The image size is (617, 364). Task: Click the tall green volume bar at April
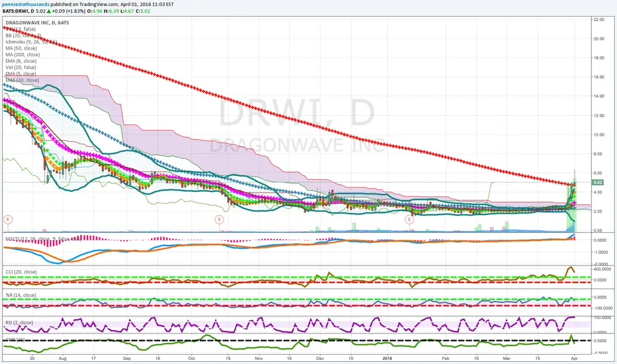[575, 205]
